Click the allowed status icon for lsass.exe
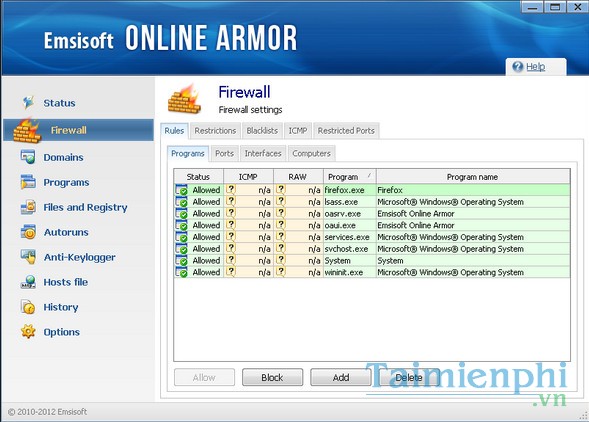 (x=181, y=202)
